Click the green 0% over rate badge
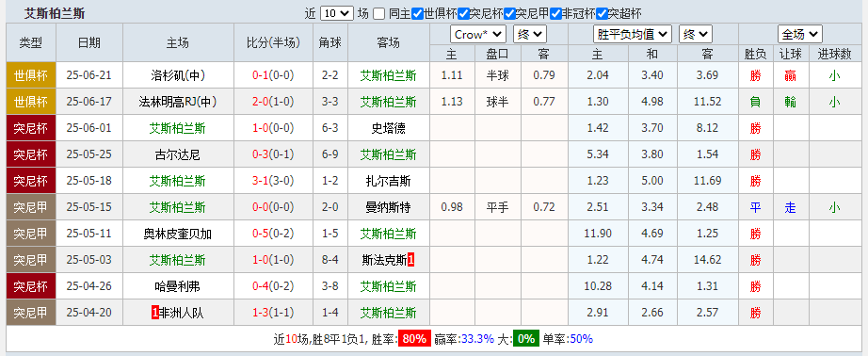Screen dimensions: 868x356 coord(525,338)
